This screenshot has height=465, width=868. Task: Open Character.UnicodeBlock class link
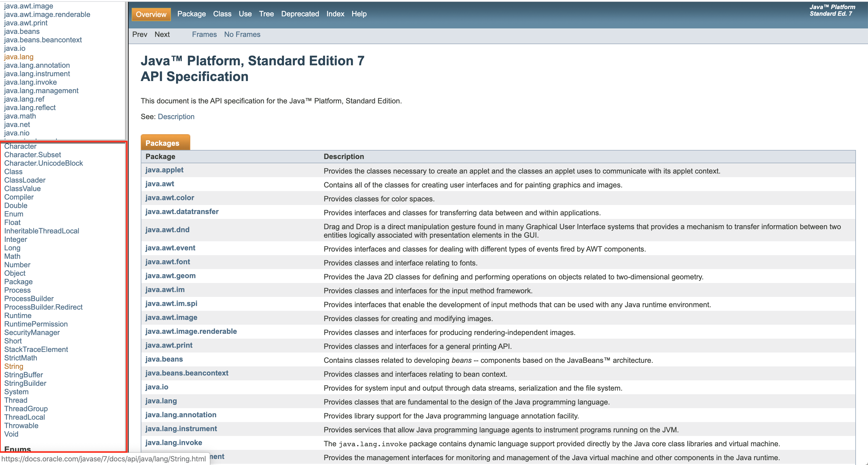tap(43, 163)
